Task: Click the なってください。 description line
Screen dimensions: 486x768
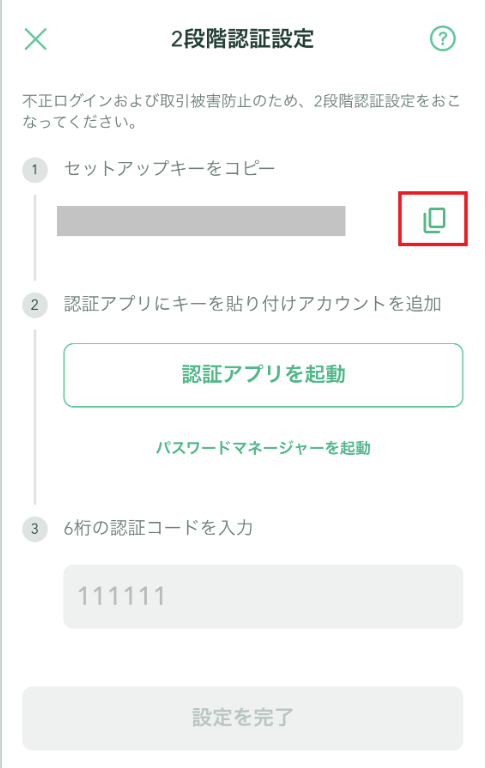Action: pyautogui.click(x=80, y=121)
